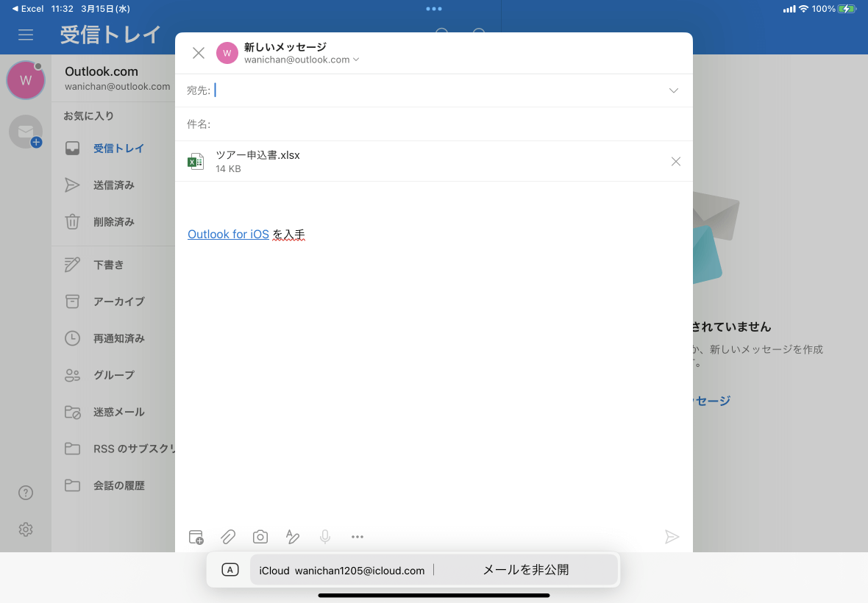The image size is (868, 603).
Task: Remove the ツアー申込書.xlsx attachment
Action: pyautogui.click(x=676, y=162)
